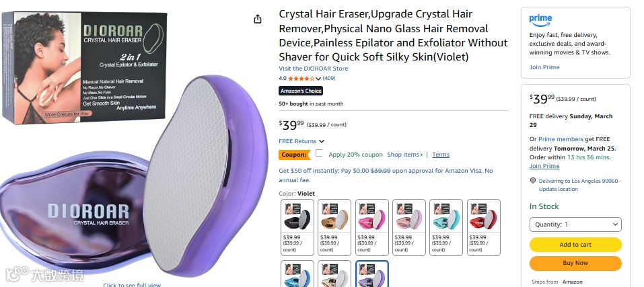Click the Buy Now button

pos(575,263)
